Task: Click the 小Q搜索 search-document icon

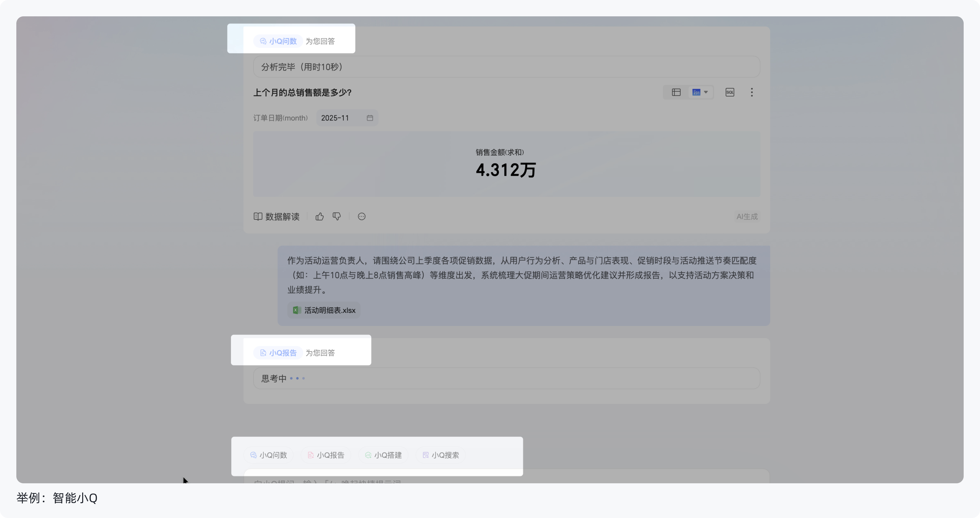Action: click(x=425, y=455)
